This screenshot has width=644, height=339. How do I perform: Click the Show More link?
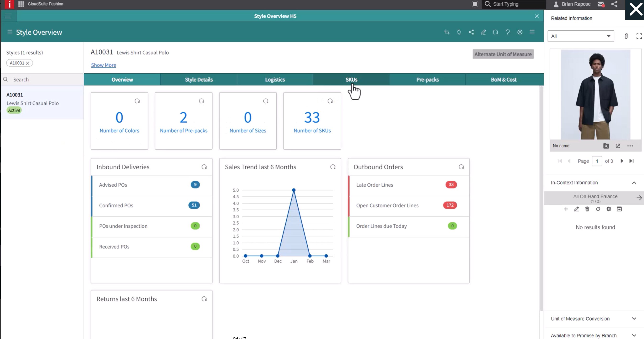point(104,65)
